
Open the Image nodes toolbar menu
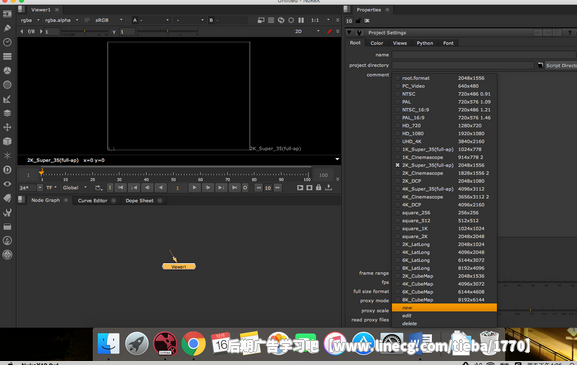[7, 14]
